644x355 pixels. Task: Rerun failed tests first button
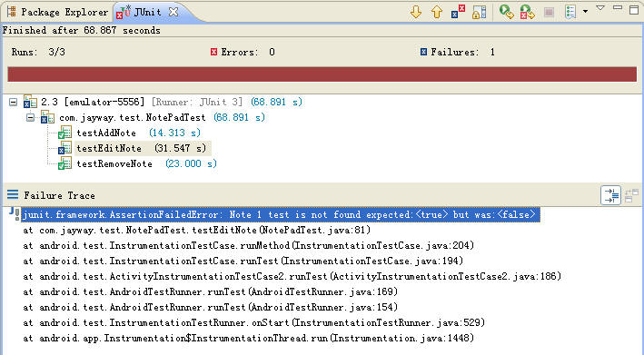click(x=528, y=12)
